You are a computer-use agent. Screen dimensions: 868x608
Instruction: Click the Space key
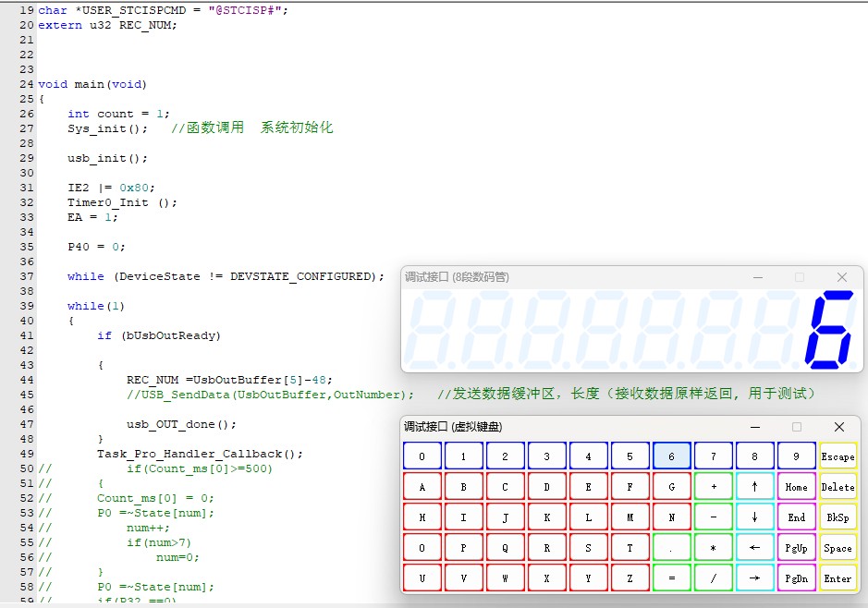[x=837, y=548]
